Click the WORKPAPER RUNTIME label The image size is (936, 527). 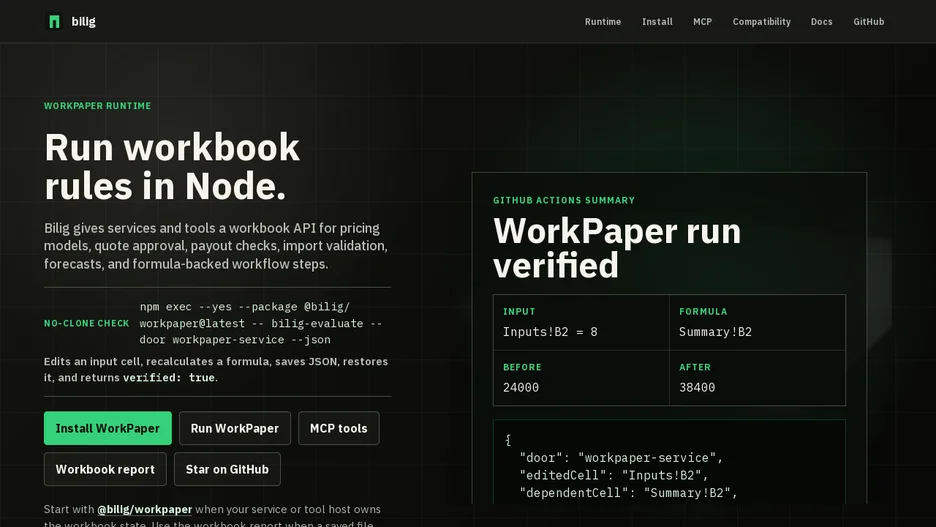[97, 106]
